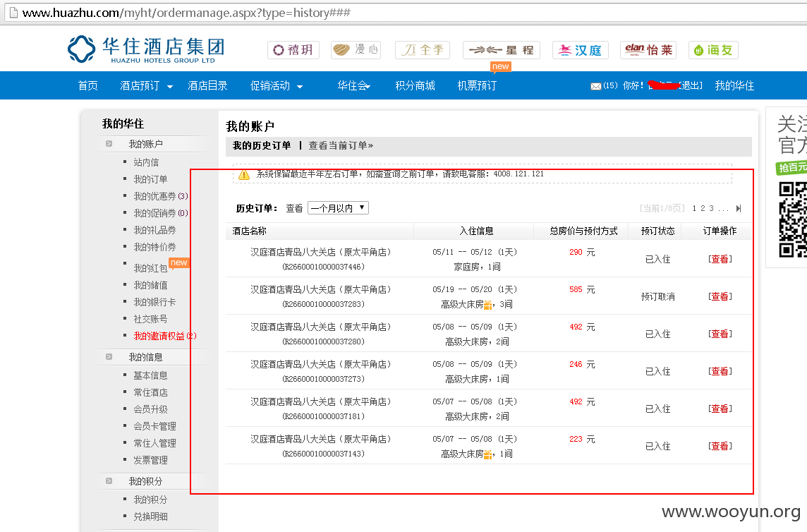Viewport: 807px width, 532px height.
Task: Collapse the 我的积分 sidebar section
Action: tap(109, 481)
